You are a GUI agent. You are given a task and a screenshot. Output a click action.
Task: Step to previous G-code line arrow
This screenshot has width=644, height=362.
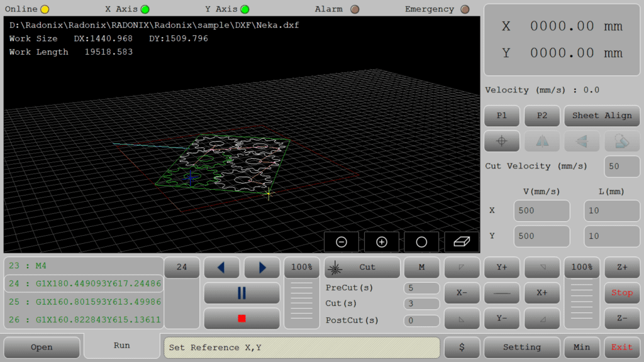(x=221, y=268)
